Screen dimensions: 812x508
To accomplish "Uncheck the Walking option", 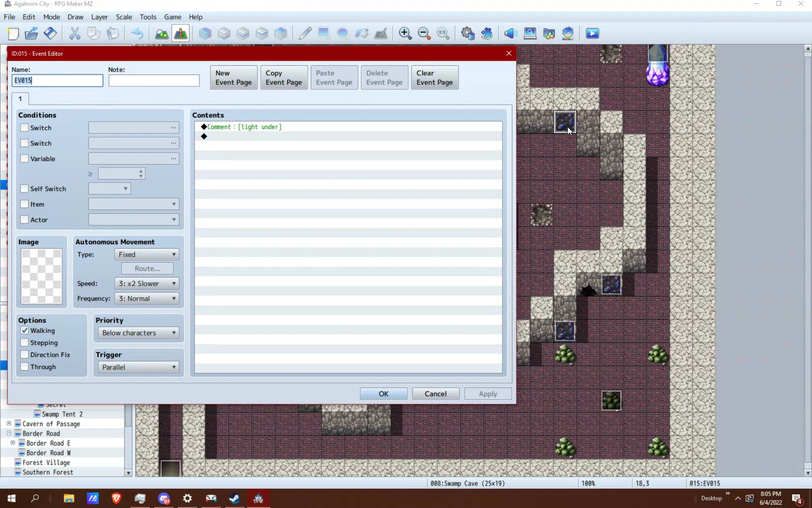I will (24, 330).
